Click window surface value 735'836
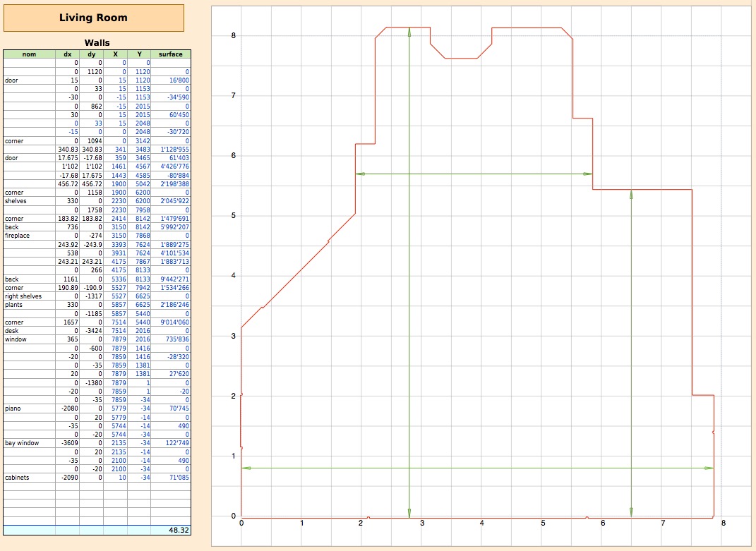The height and width of the screenshot is (551, 756). 178,339
